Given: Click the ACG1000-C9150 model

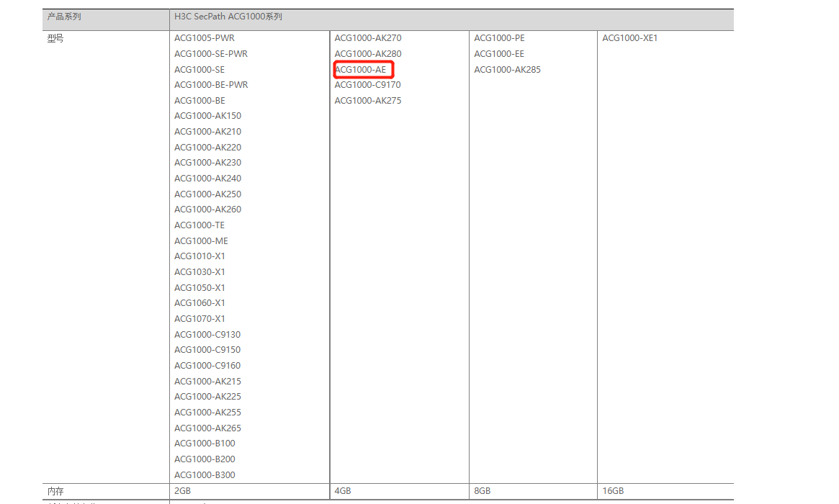Looking at the screenshot, I should pyautogui.click(x=207, y=349).
